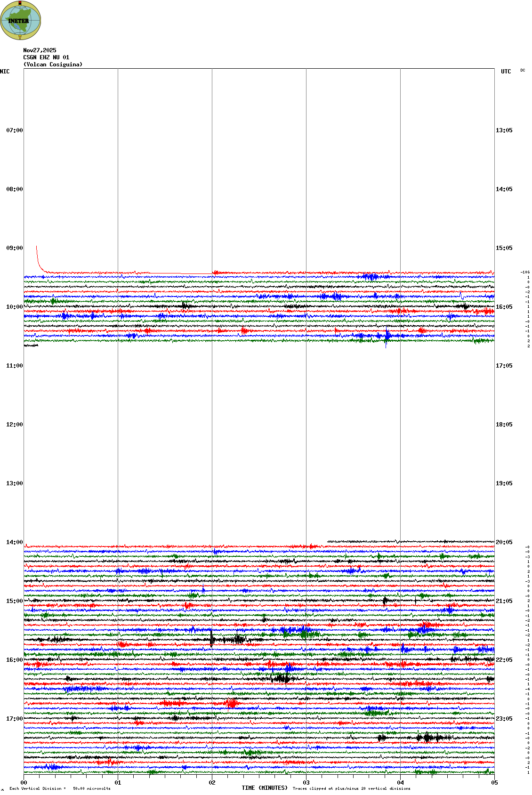Click the small DC column label

pyautogui.click(x=523, y=71)
